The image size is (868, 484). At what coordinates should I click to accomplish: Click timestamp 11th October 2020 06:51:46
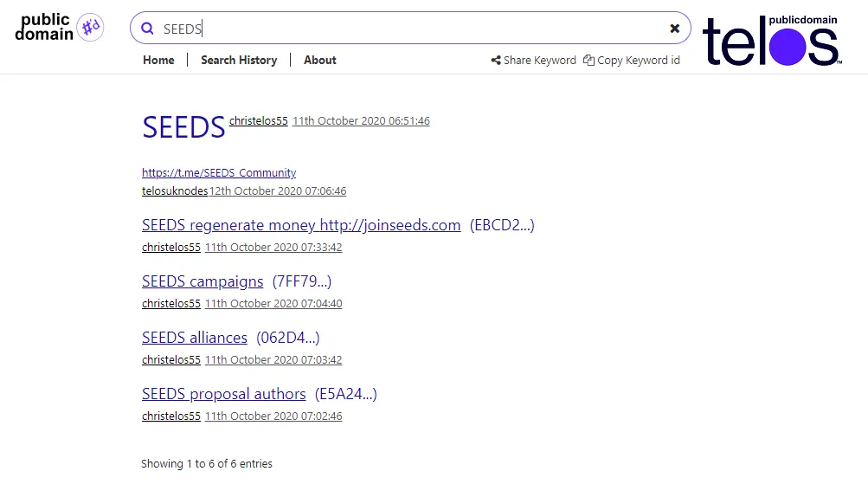[361, 120]
